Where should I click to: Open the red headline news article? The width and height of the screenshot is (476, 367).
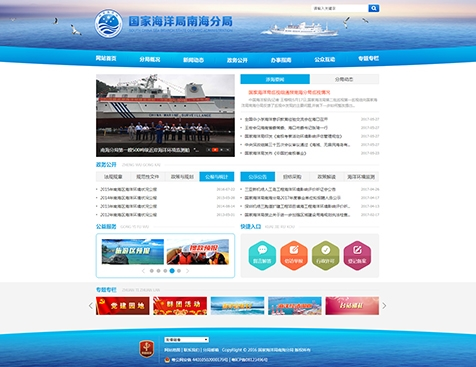pos(289,92)
